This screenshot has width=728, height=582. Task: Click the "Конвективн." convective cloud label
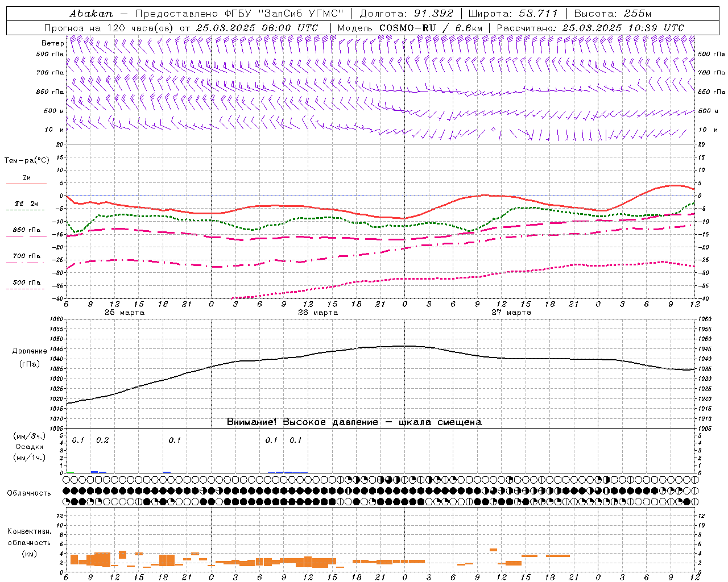[29, 531]
